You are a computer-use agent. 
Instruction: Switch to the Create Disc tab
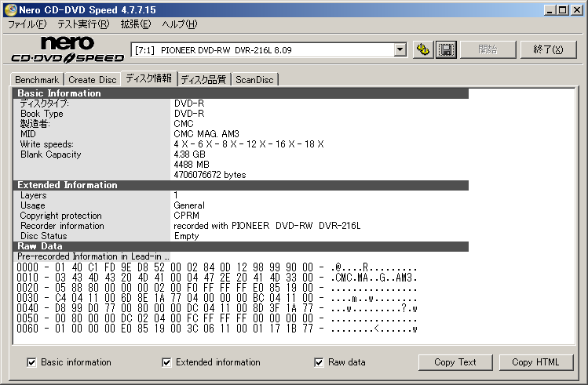[93, 80]
